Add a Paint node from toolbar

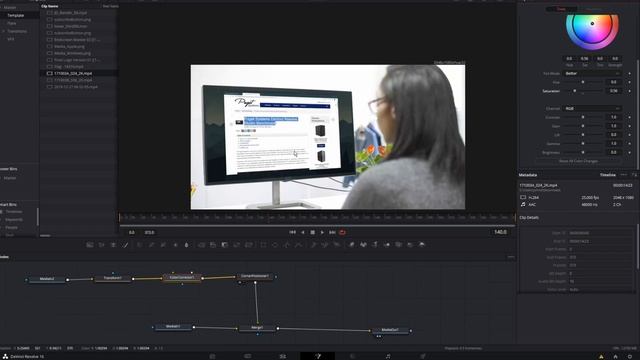pyautogui.click(x=126, y=245)
